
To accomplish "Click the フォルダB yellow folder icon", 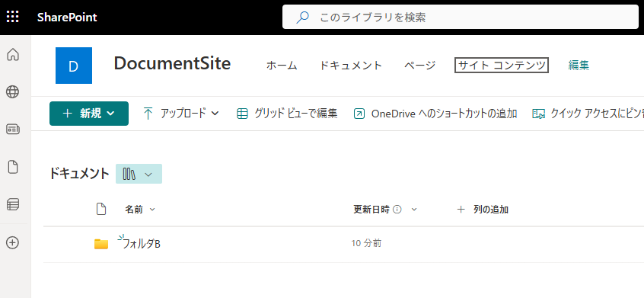I will point(101,244).
